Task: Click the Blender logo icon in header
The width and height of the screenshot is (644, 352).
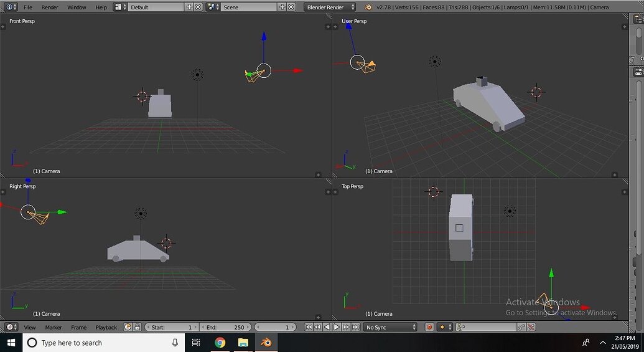Action: coord(368,7)
